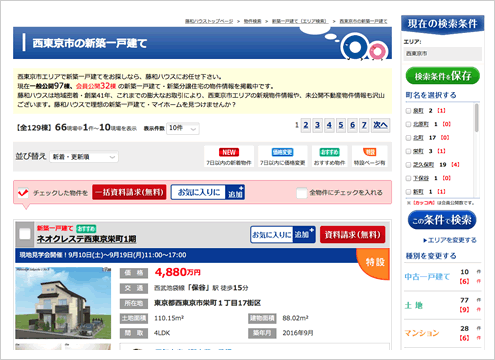Tick the 下保谷 checkbox
This screenshot has width=495, height=360.
pyautogui.click(x=408, y=178)
